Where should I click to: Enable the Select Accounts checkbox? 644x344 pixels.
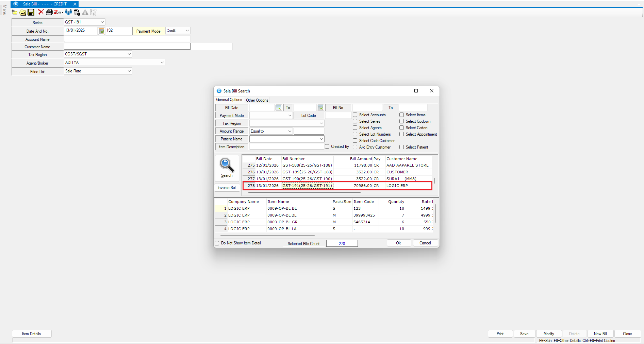[x=355, y=115]
